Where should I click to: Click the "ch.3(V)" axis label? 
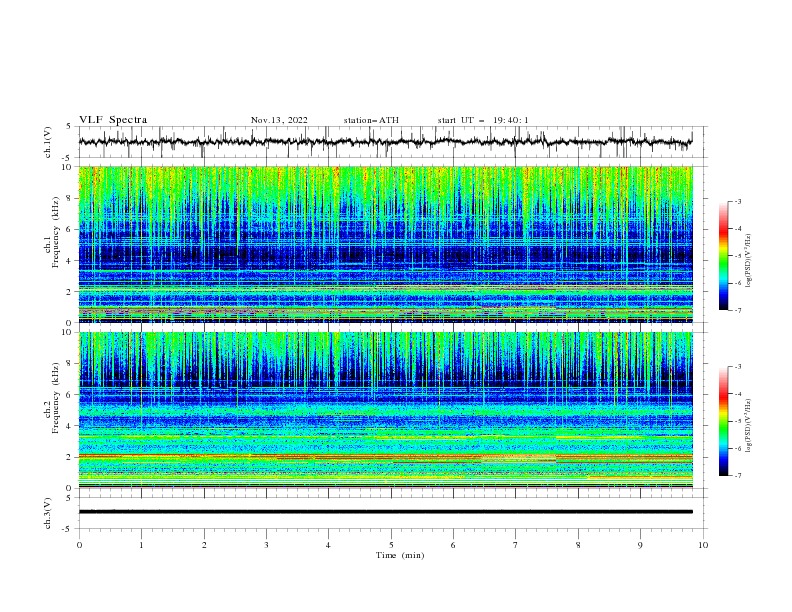pyautogui.click(x=48, y=513)
